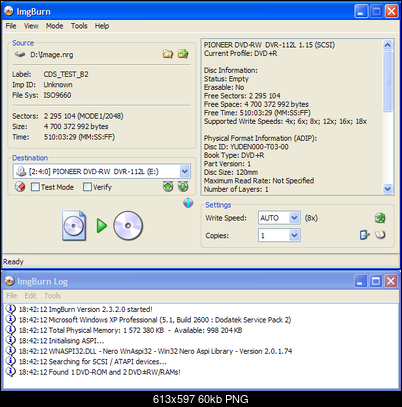The height and width of the screenshot is (407, 402).
Task: Click the drive icon in the Destination box
Action: coord(21,171)
